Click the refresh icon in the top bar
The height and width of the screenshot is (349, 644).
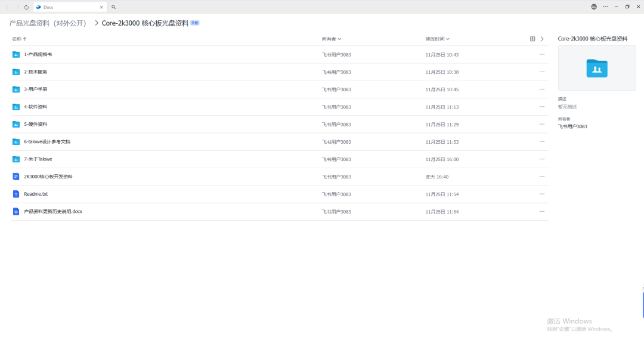pos(26,7)
